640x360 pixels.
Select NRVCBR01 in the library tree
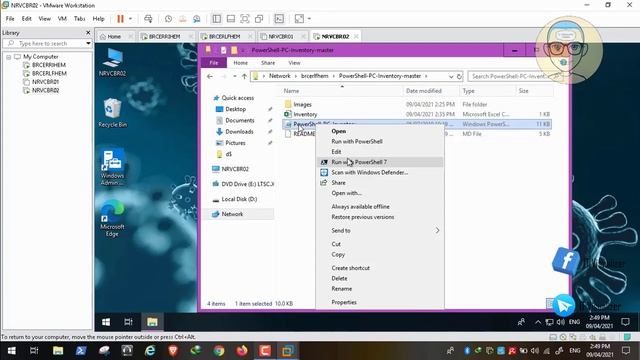click(45, 82)
